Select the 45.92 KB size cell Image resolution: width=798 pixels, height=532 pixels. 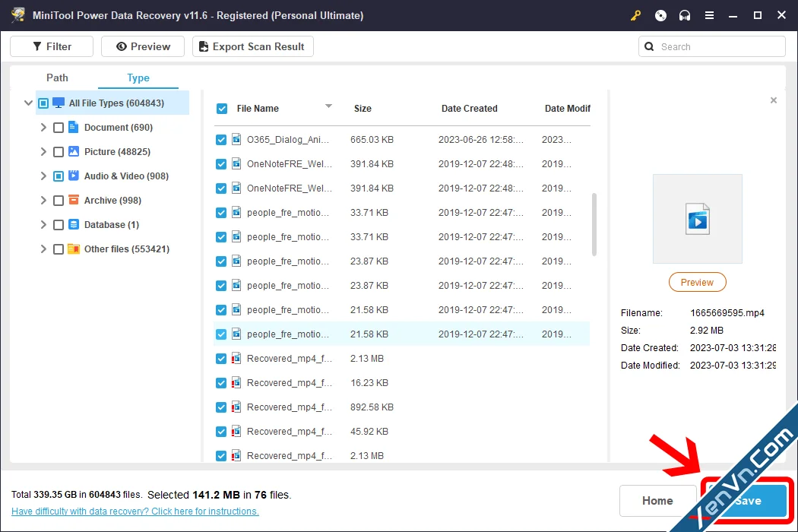click(x=369, y=432)
